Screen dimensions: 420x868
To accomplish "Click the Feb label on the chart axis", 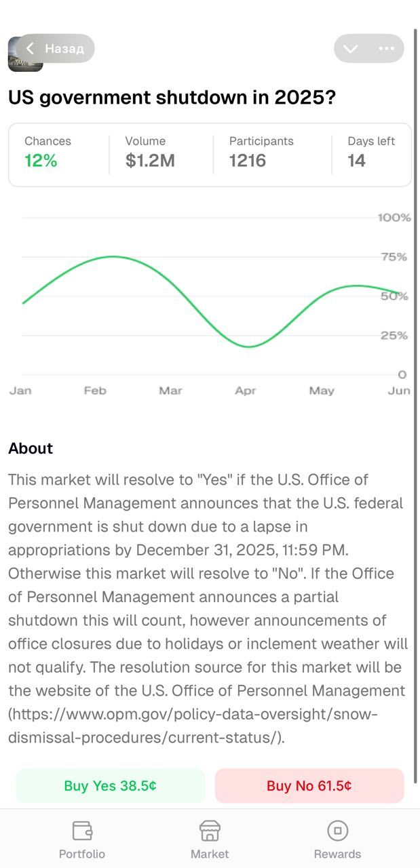I will point(95,391).
